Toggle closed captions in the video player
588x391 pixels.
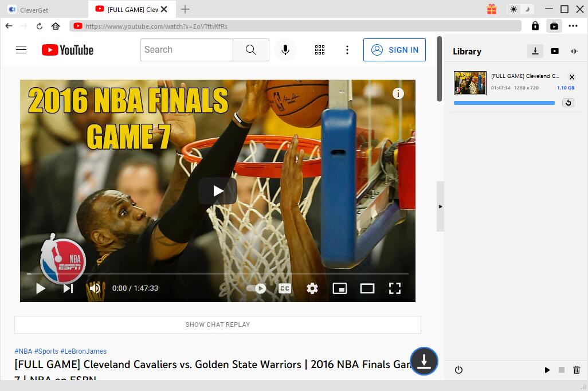tap(285, 288)
